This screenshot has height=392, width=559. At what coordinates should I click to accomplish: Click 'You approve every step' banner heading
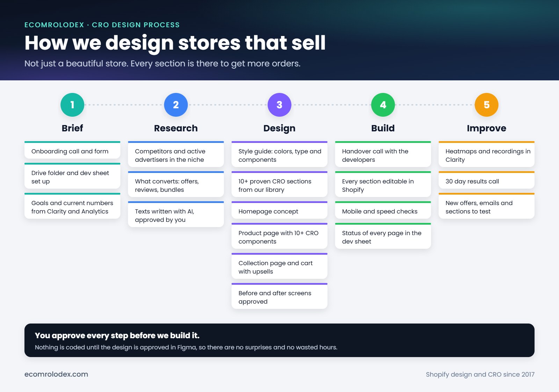[x=117, y=335]
